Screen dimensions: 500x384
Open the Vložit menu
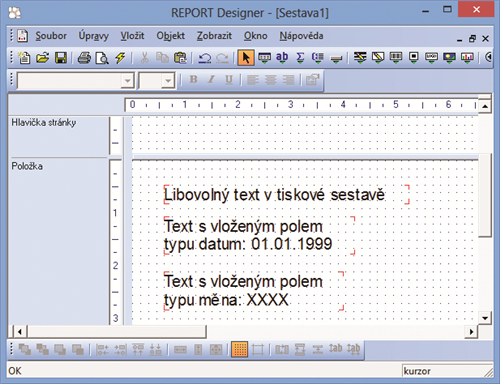click(132, 36)
